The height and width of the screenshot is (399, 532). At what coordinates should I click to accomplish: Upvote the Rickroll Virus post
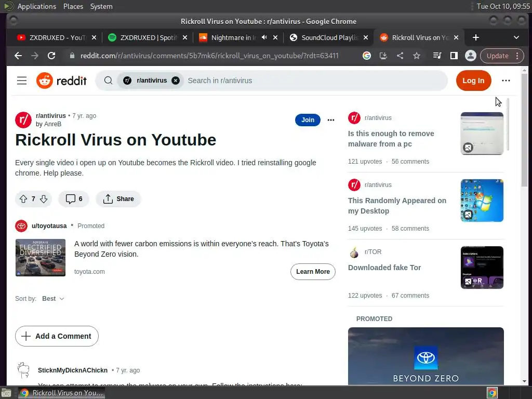(23, 199)
